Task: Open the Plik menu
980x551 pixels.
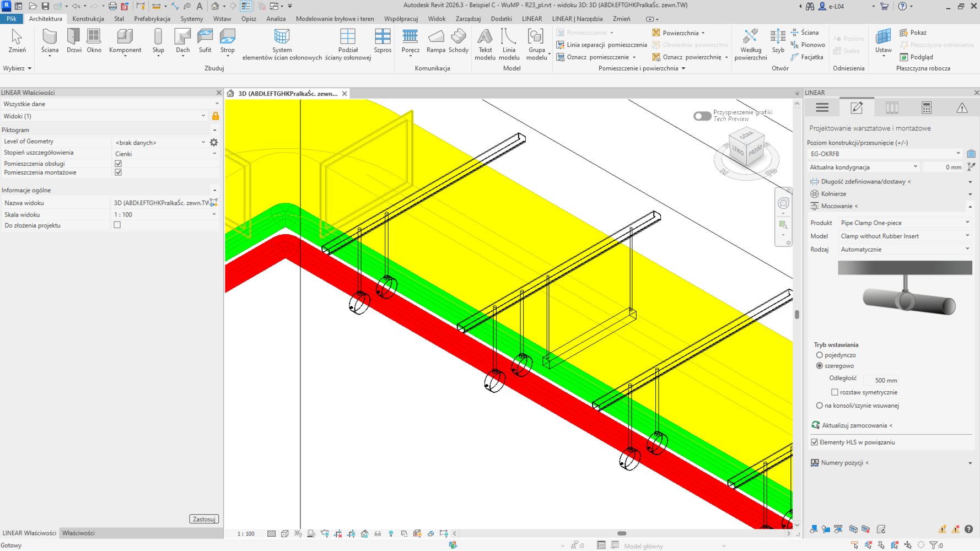Action: [x=11, y=19]
